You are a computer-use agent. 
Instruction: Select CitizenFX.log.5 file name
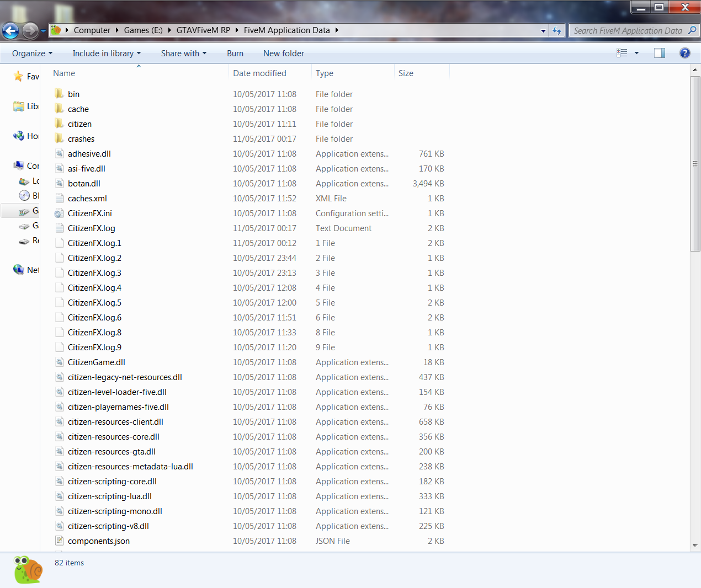[94, 303]
